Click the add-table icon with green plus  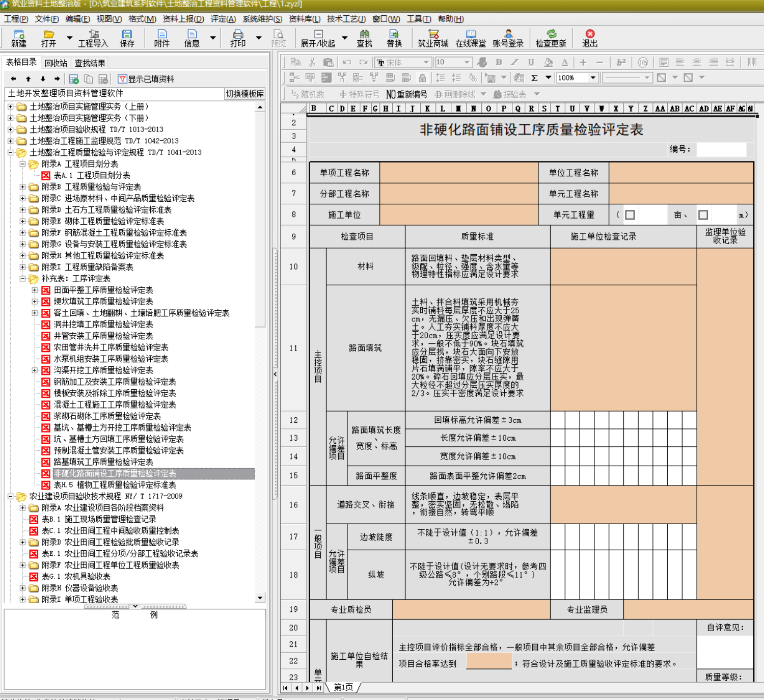point(74,79)
